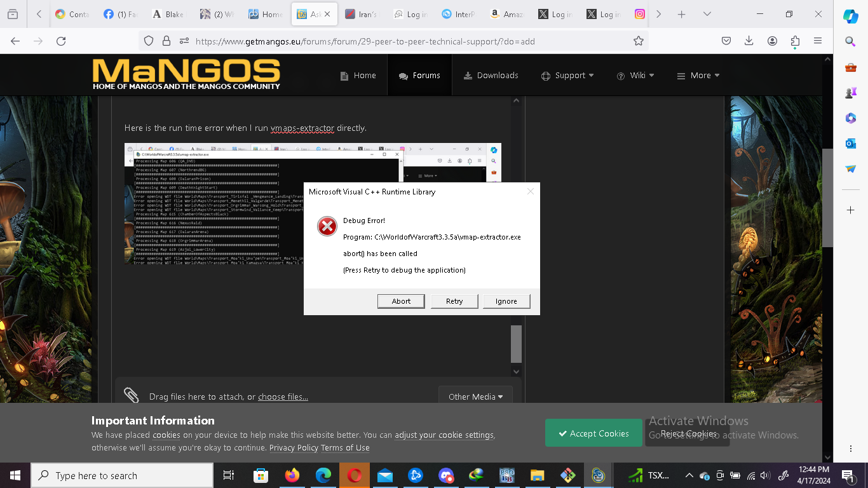Image resolution: width=868 pixels, height=488 pixels.
Task: Expand the Wiki menu dropdown
Action: tap(635, 75)
